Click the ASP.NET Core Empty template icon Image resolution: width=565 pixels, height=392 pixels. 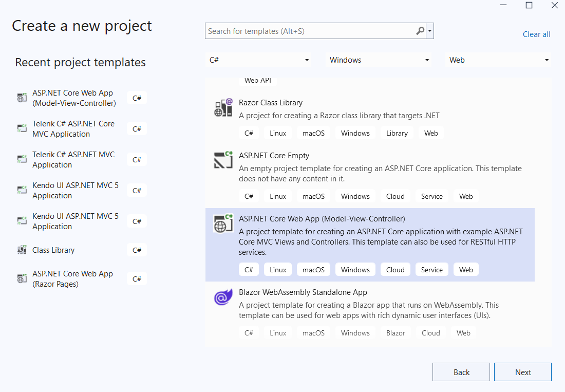[x=223, y=160]
